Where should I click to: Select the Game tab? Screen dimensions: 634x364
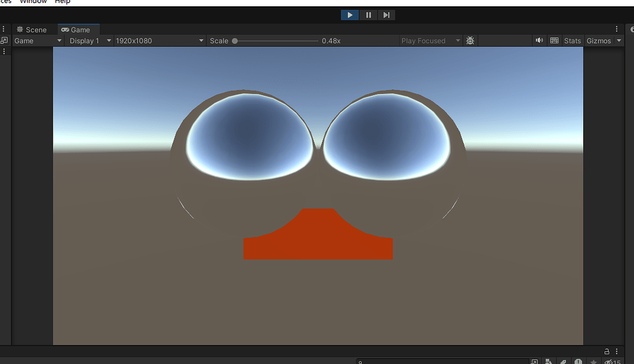pos(76,30)
